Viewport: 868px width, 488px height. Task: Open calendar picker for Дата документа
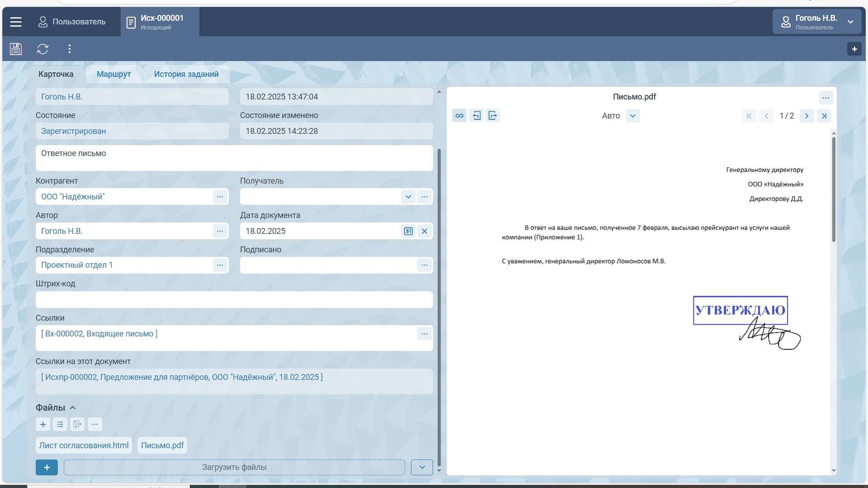pos(408,231)
